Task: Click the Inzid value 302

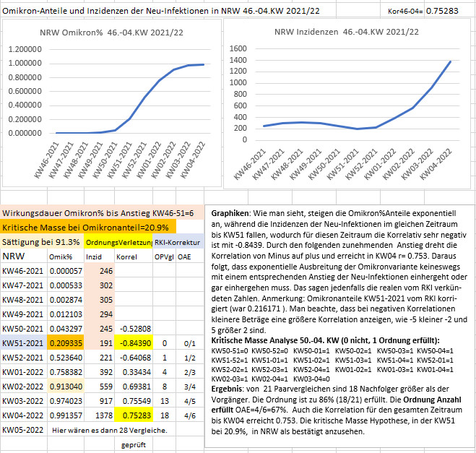Action: tap(99, 285)
